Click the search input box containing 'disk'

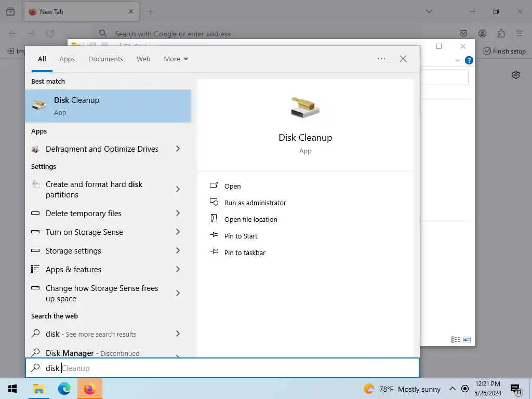coord(222,368)
